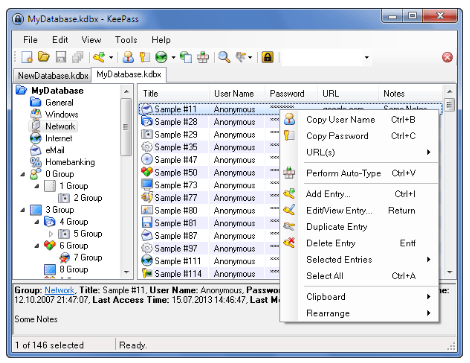Select the Internet group in tree
Viewport: 470px width, 363px height.
click(x=59, y=138)
